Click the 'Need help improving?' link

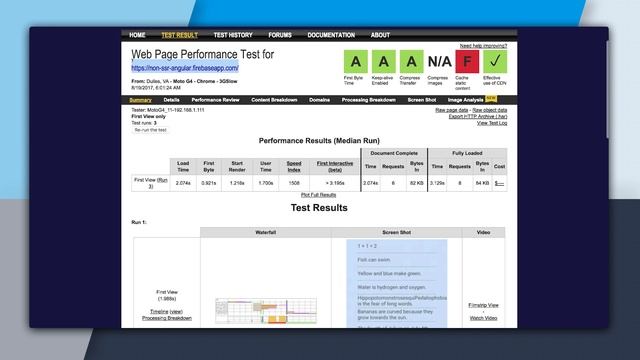pos(483,46)
